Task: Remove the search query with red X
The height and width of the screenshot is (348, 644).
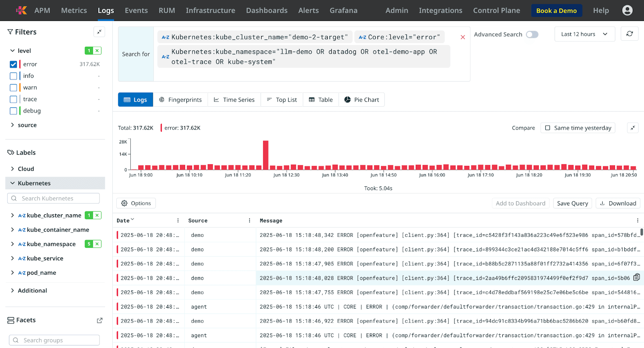Action: [x=463, y=37]
